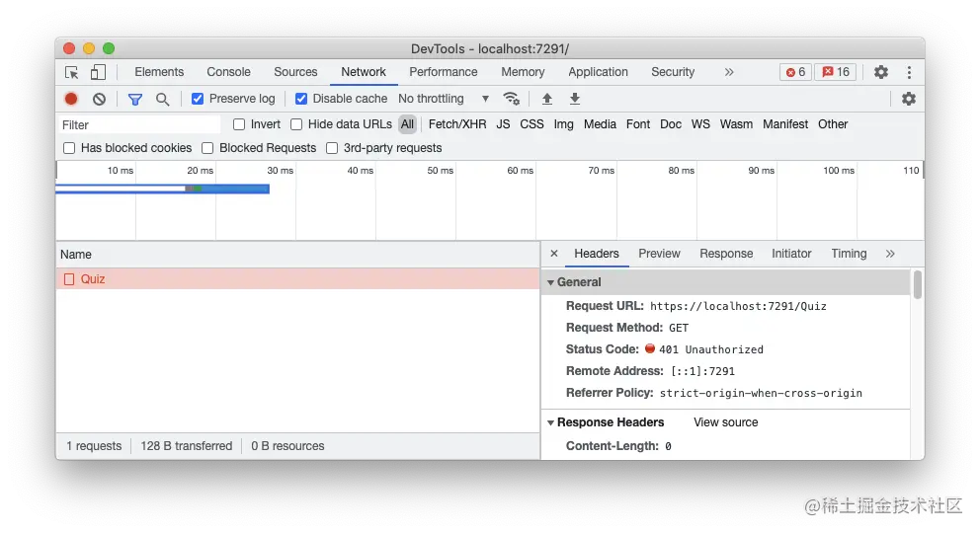980x533 pixels.
Task: Select the Quiz request row
Action: click(x=297, y=279)
